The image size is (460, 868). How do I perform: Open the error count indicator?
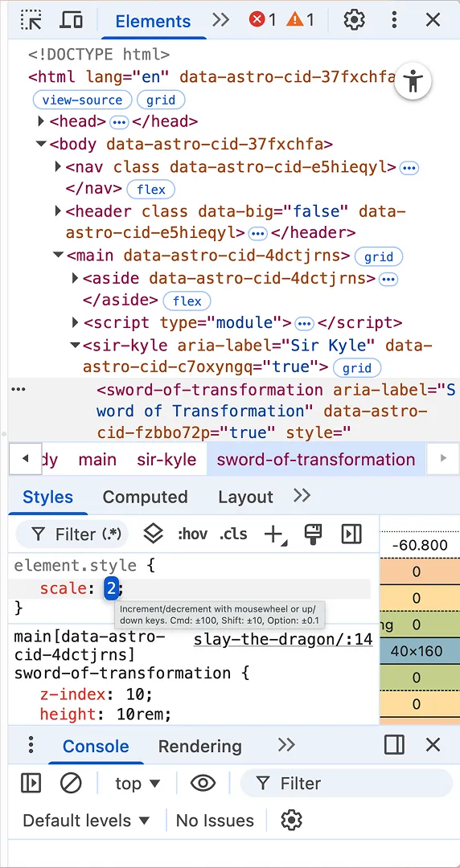(262, 20)
